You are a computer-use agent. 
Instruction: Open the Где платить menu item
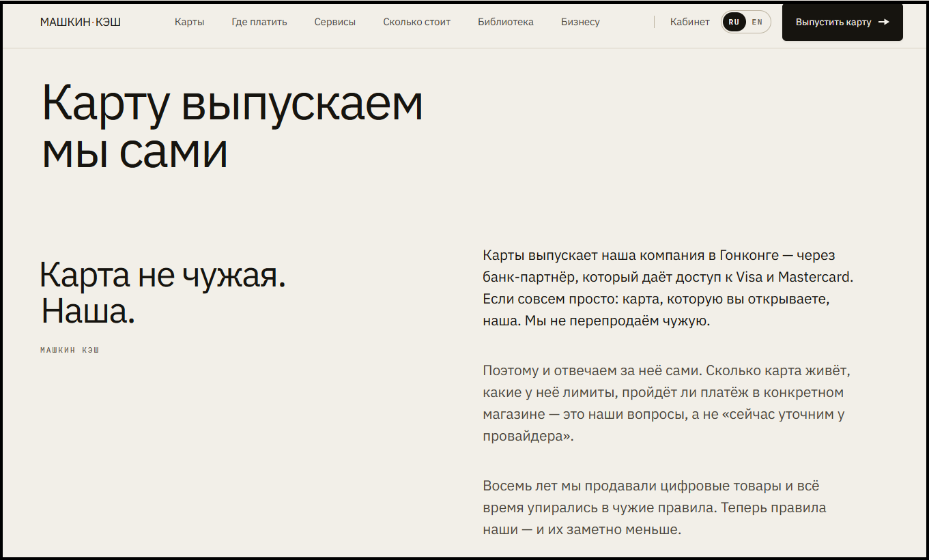tap(259, 22)
